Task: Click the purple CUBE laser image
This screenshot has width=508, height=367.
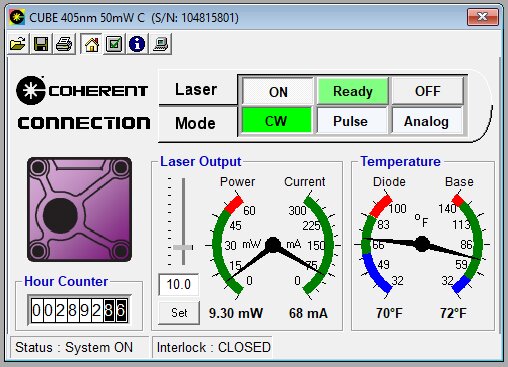Action: click(79, 209)
